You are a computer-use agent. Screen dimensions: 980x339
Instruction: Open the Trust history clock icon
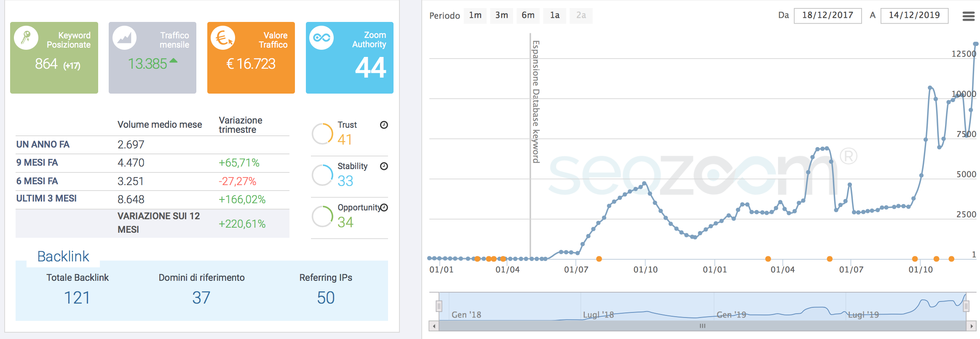coord(384,125)
